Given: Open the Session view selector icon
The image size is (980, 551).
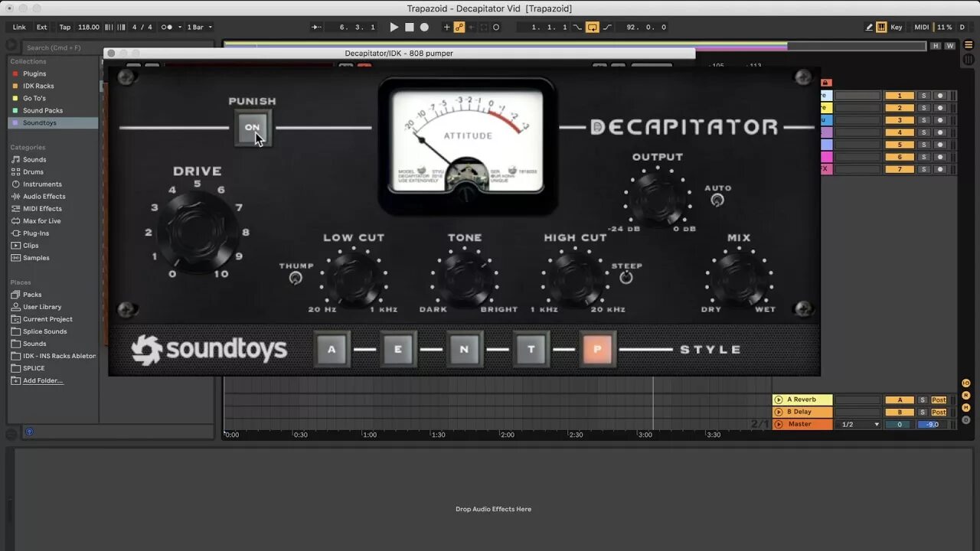Looking at the screenshot, I should 969,59.
